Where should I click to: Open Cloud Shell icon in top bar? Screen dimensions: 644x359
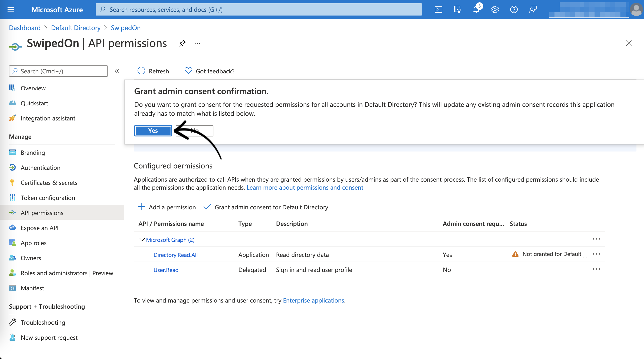click(x=439, y=9)
